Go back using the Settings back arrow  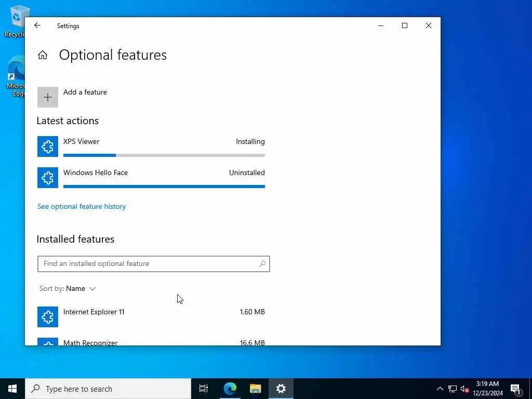pos(37,25)
